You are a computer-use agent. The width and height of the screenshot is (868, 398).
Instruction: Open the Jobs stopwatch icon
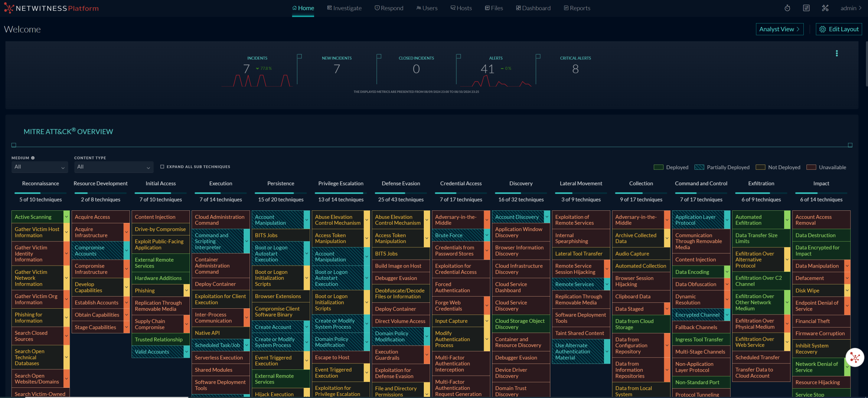coord(787,8)
